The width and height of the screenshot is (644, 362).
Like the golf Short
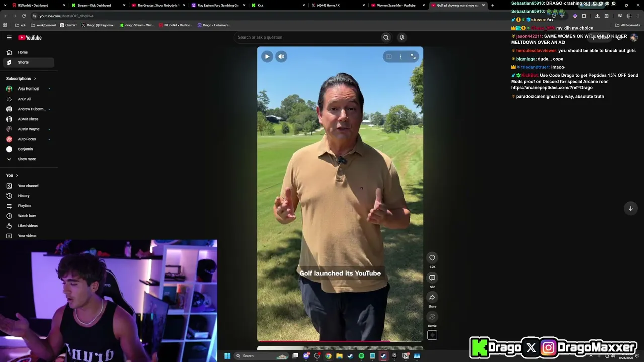(x=432, y=258)
